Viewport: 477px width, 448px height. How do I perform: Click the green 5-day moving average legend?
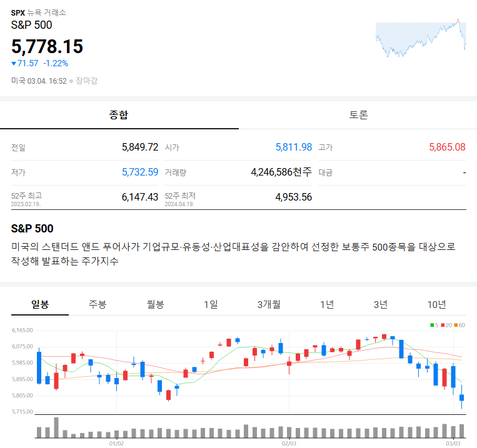coord(434,325)
